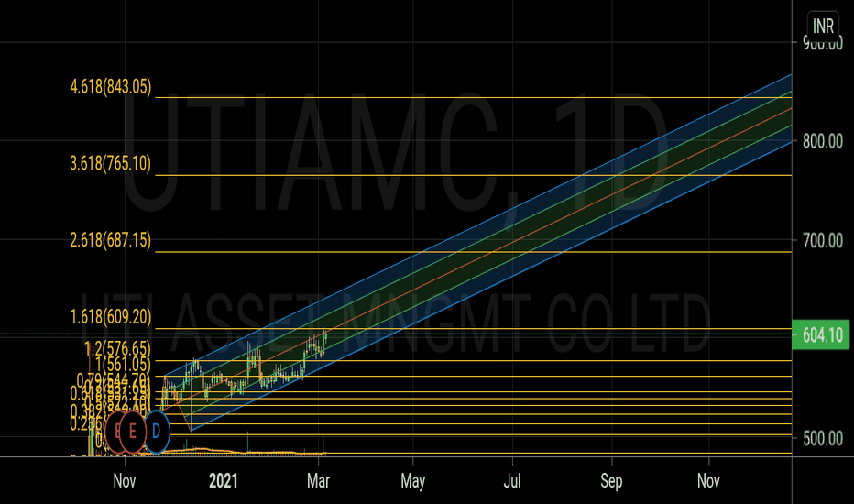Click the 700.00 price axis label

pyautogui.click(x=823, y=240)
